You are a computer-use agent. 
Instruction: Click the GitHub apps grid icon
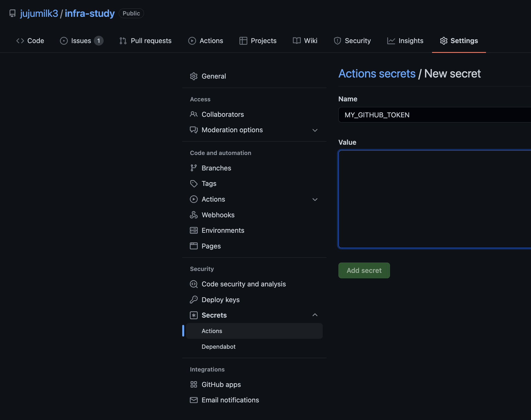194,385
